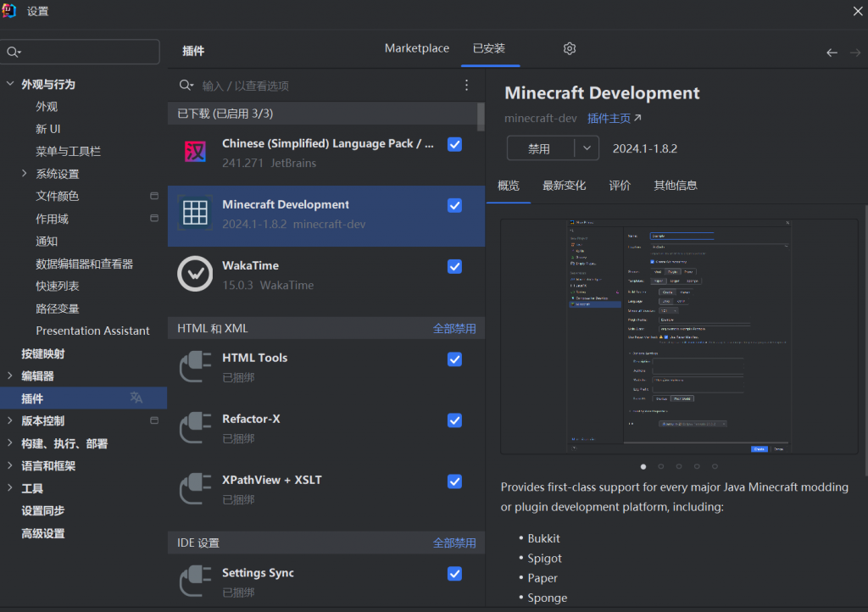This screenshot has width=868, height=612.
Task: Expand the 编辑器 settings section
Action: click(x=10, y=376)
